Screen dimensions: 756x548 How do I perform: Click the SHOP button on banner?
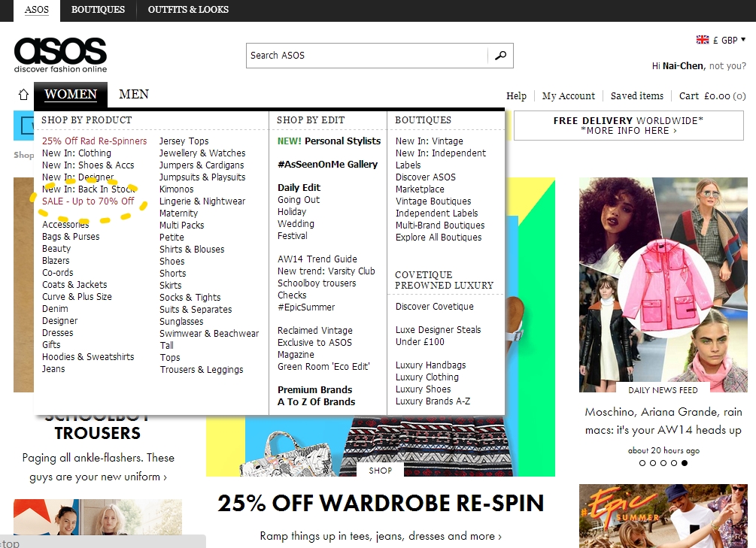pyautogui.click(x=381, y=471)
